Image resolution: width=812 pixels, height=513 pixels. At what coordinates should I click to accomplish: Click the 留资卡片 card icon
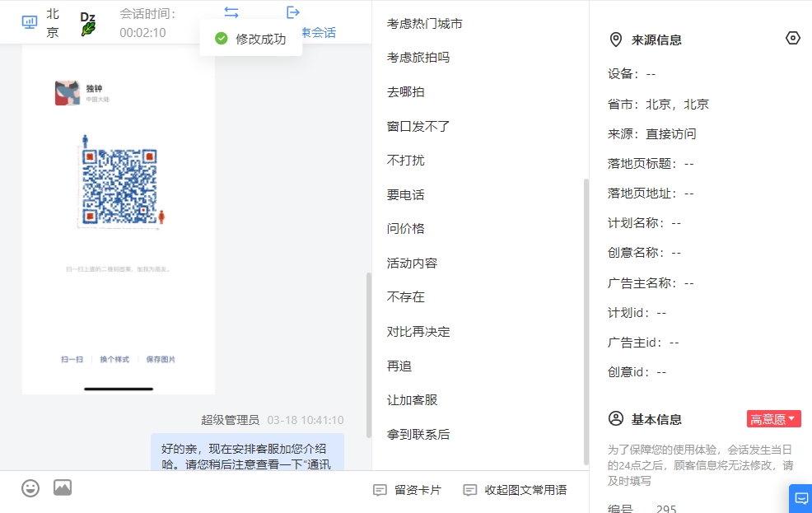point(380,490)
